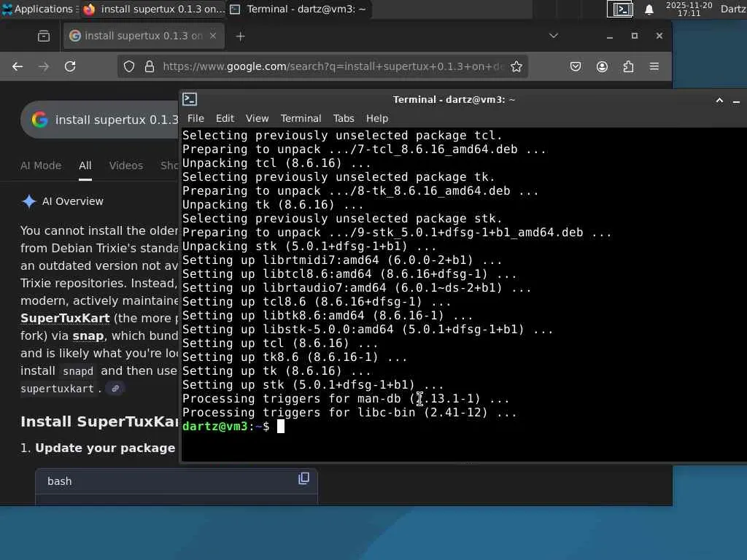Click the Terminal window title icon

190,99
